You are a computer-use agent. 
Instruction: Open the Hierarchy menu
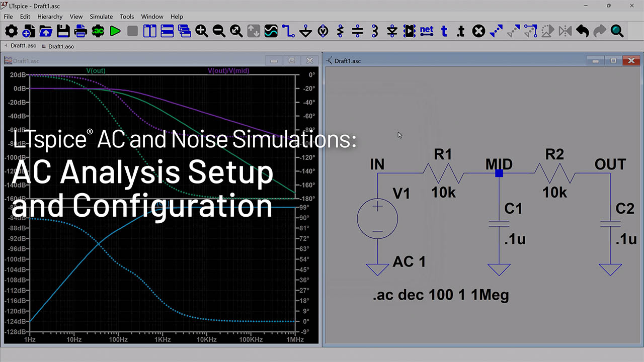tap(50, 17)
